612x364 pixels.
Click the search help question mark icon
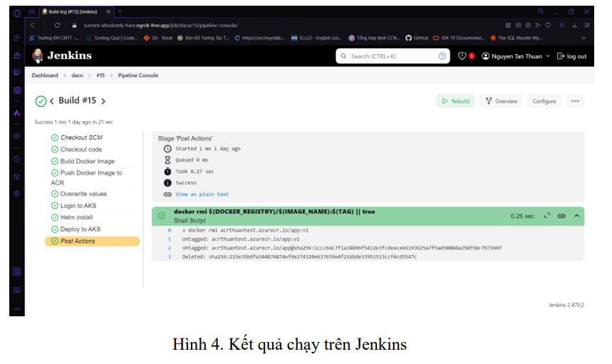tap(442, 56)
